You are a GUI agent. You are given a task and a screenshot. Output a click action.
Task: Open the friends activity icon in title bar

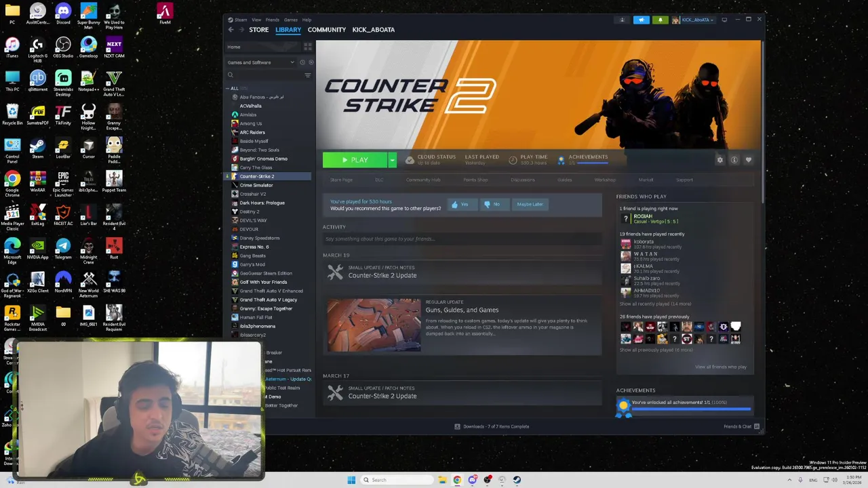tap(622, 20)
